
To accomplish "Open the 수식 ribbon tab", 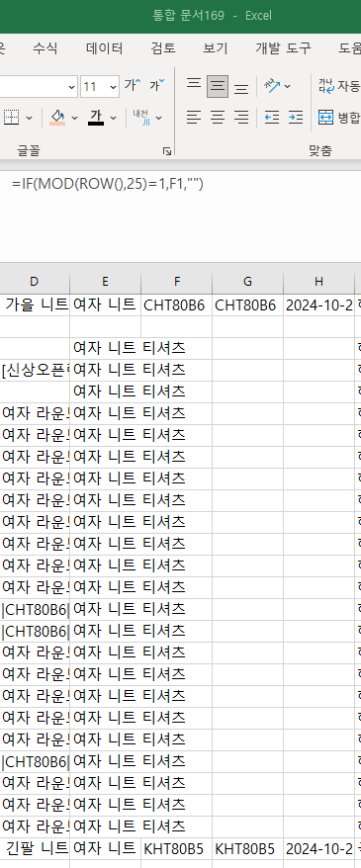I will coord(45,48).
